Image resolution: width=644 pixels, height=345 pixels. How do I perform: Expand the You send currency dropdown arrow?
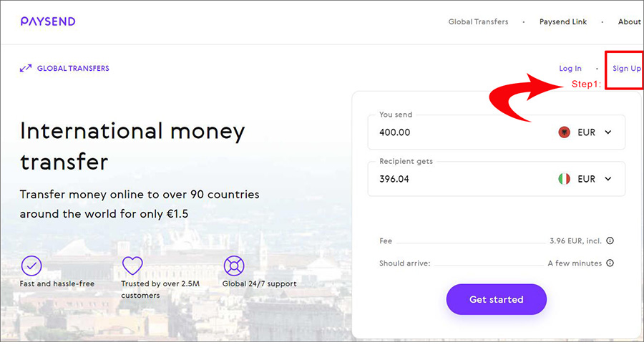pos(608,132)
